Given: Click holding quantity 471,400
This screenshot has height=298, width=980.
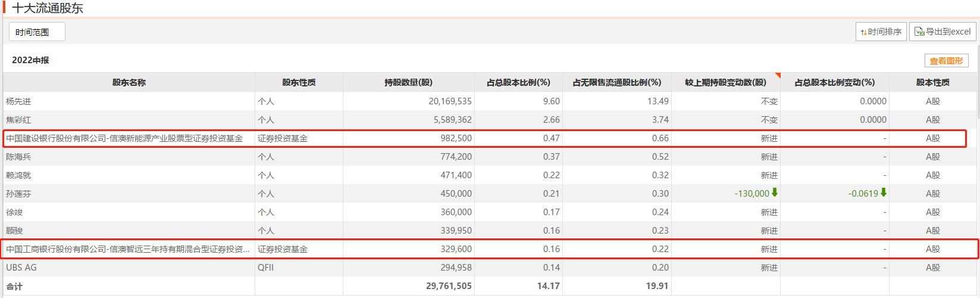Looking at the screenshot, I should [456, 175].
